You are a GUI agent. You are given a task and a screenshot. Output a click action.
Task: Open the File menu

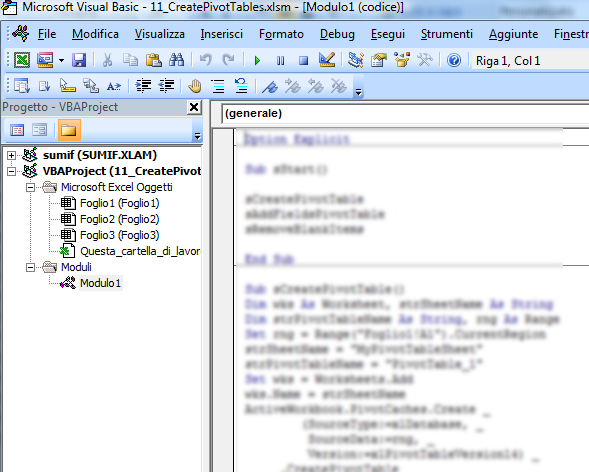click(x=47, y=34)
